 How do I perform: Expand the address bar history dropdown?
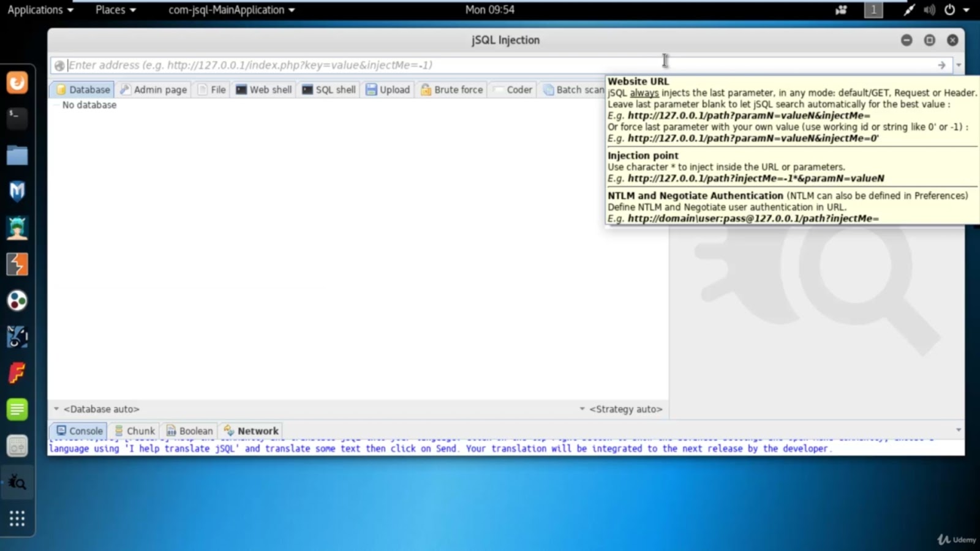tap(958, 65)
